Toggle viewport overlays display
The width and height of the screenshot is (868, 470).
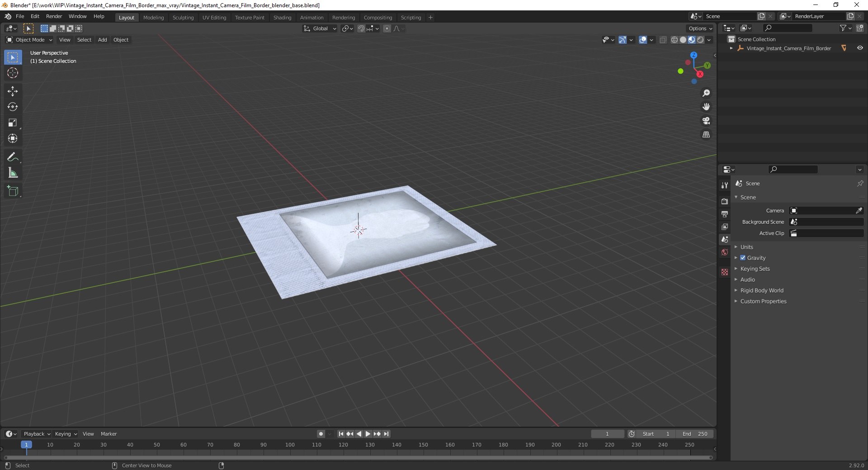[x=643, y=40]
